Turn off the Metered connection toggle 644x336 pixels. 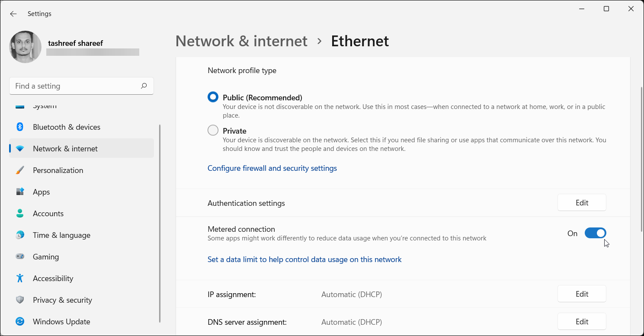tap(596, 233)
